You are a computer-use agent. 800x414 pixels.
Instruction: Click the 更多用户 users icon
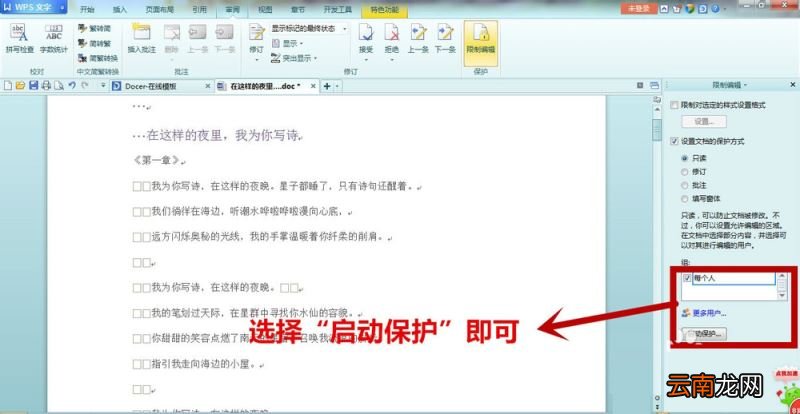coord(686,313)
